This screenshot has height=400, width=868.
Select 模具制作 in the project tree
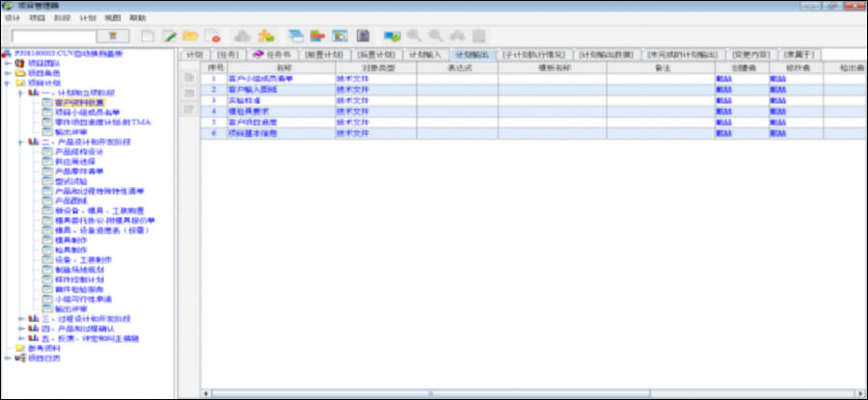pos(71,240)
